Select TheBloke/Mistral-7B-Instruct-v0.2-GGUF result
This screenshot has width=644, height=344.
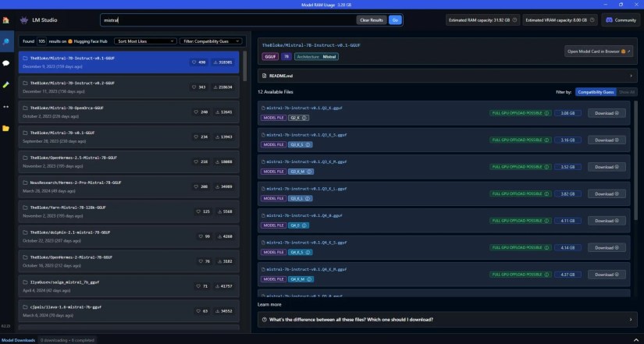[x=129, y=87]
